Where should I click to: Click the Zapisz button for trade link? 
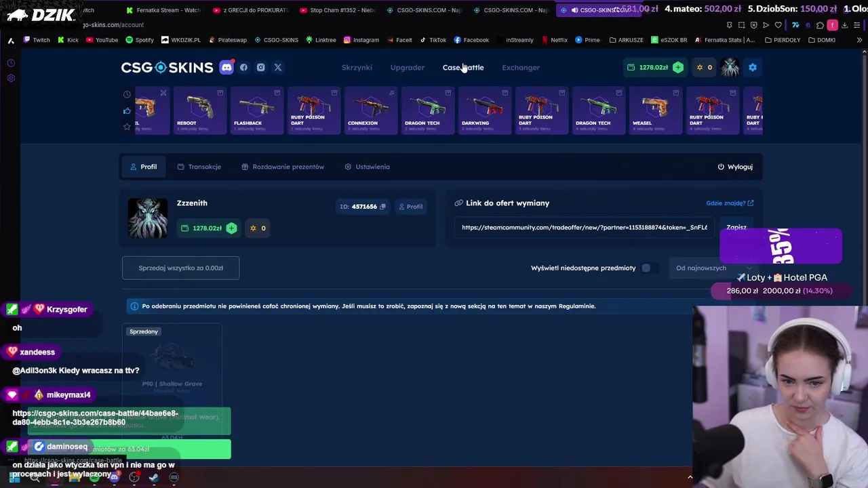(x=736, y=228)
